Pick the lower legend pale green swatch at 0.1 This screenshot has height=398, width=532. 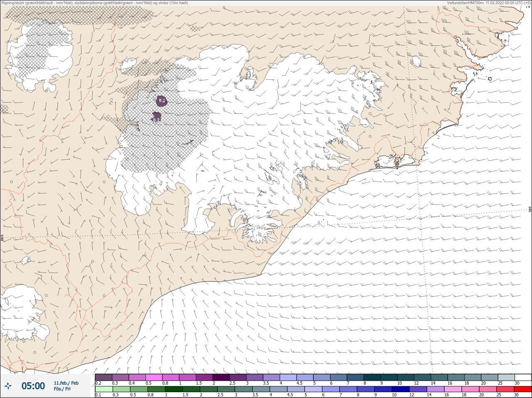[103, 389]
